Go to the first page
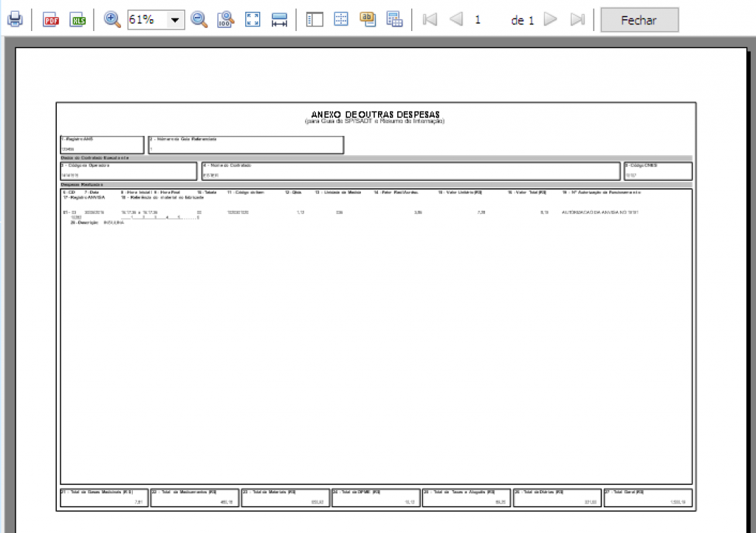The height and width of the screenshot is (533, 756). click(x=430, y=20)
